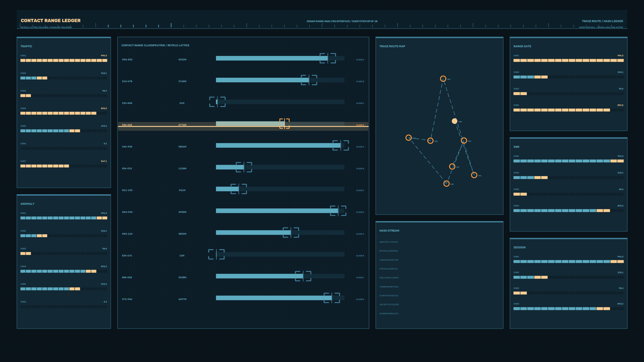The width and height of the screenshot is (644, 362).
Task: Click the reticle bracket on the S72-946 bar
Action: click(x=332, y=298)
